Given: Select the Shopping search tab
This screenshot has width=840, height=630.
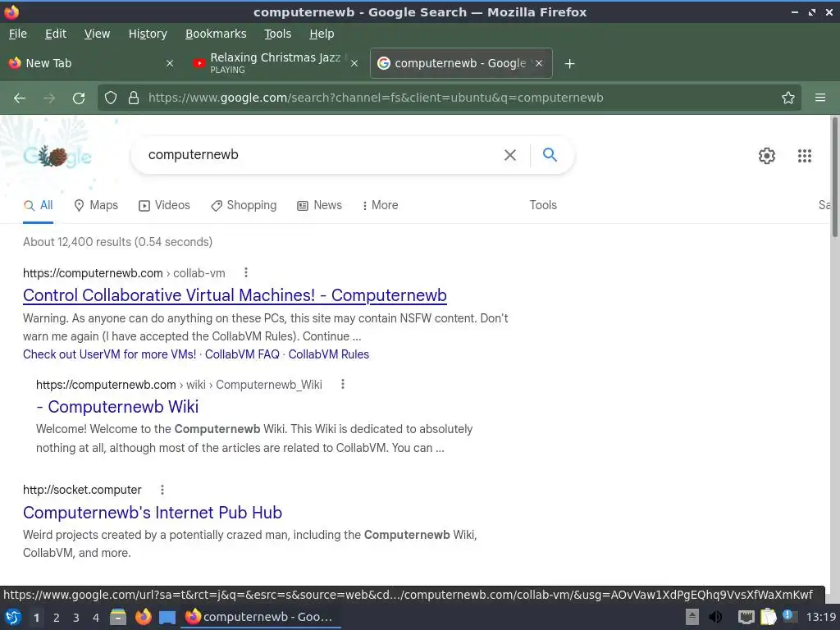Looking at the screenshot, I should [244, 205].
